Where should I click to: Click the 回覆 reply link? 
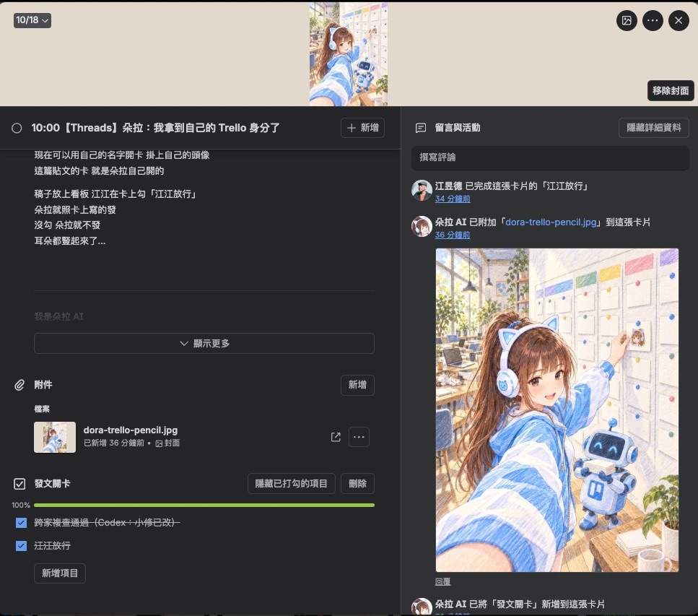coord(442,582)
